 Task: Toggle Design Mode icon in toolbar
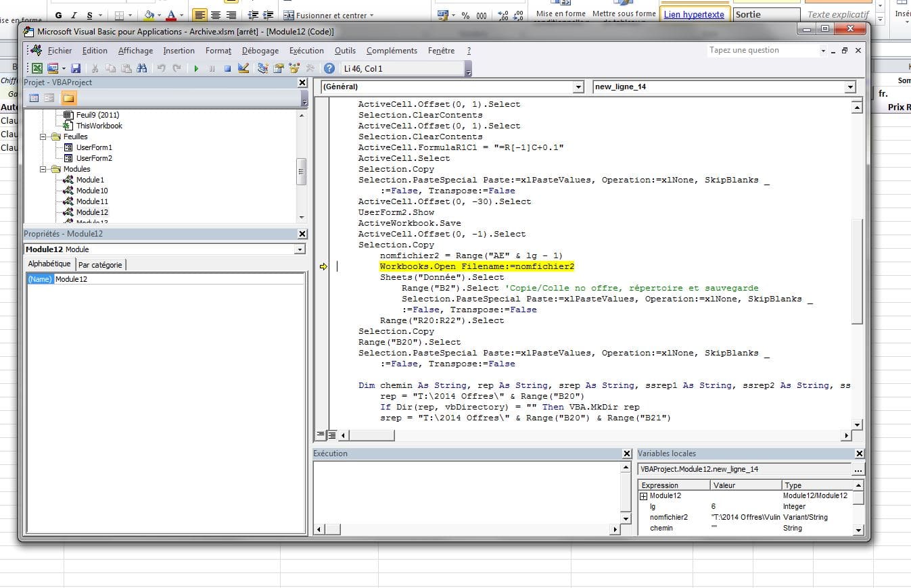click(243, 68)
